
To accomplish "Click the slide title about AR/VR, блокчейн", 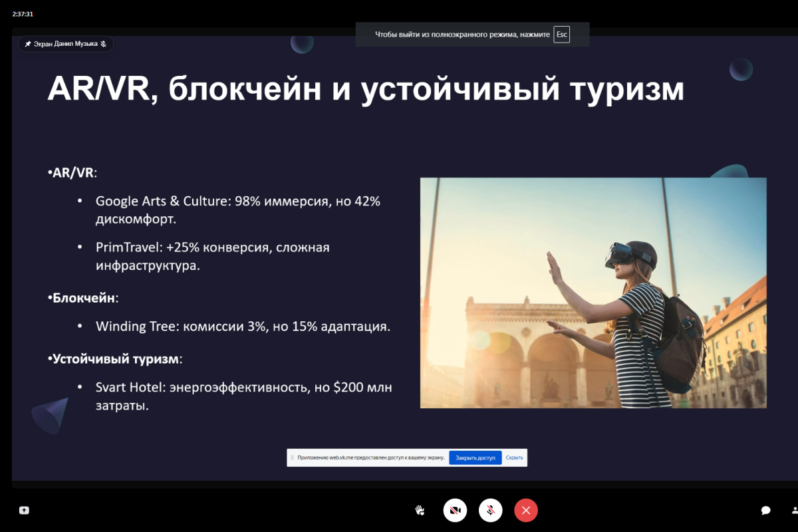I will (x=366, y=89).
